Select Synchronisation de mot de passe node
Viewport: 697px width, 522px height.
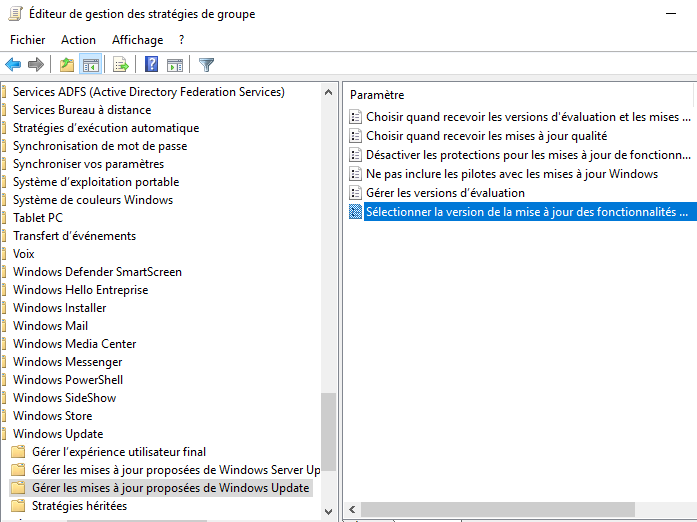(x=100, y=146)
